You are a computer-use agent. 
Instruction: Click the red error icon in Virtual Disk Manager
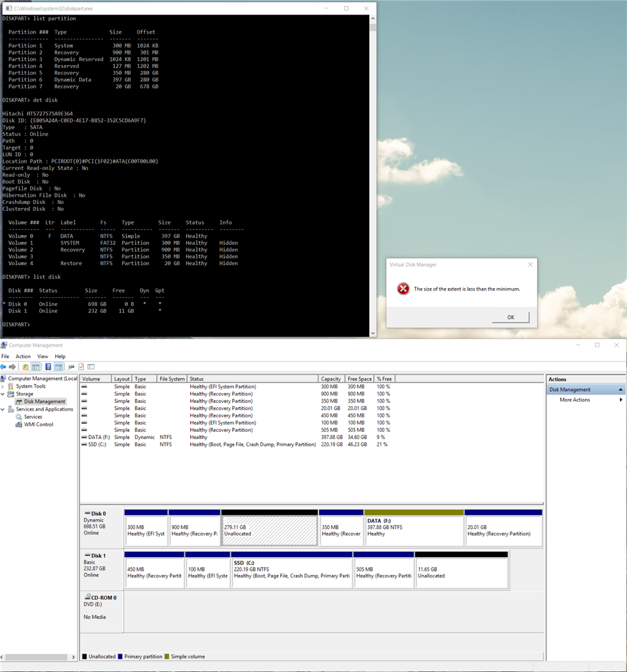[x=403, y=289]
